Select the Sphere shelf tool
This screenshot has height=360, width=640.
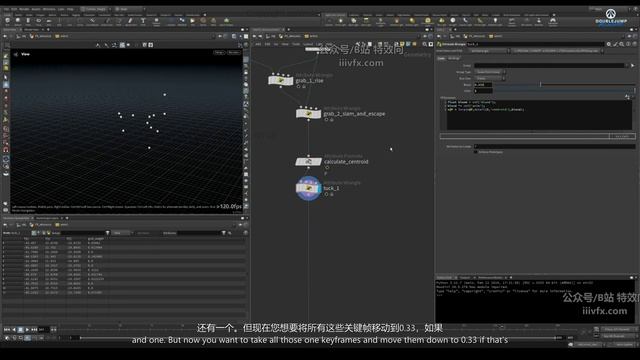[18, 22]
